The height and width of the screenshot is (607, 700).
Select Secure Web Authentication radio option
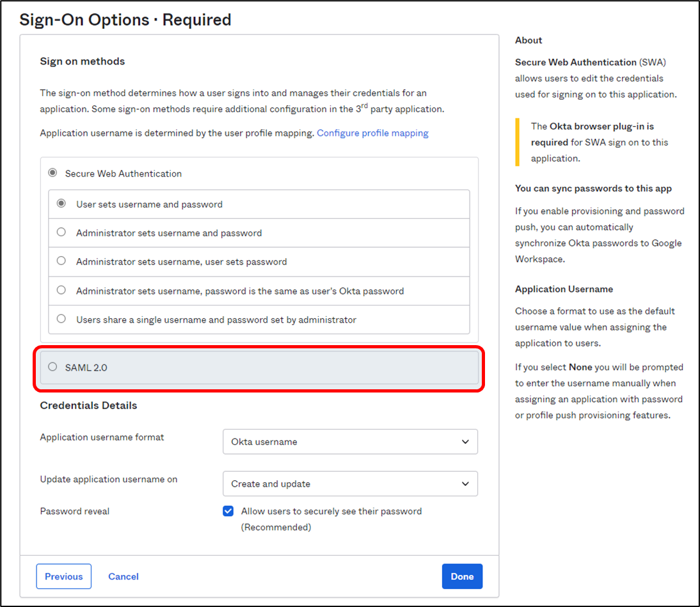52,173
